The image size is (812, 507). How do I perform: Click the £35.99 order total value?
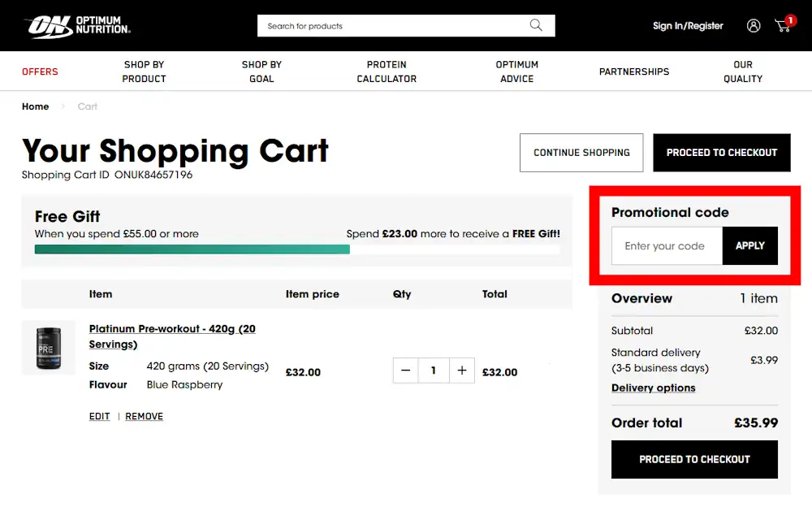pyautogui.click(x=755, y=423)
